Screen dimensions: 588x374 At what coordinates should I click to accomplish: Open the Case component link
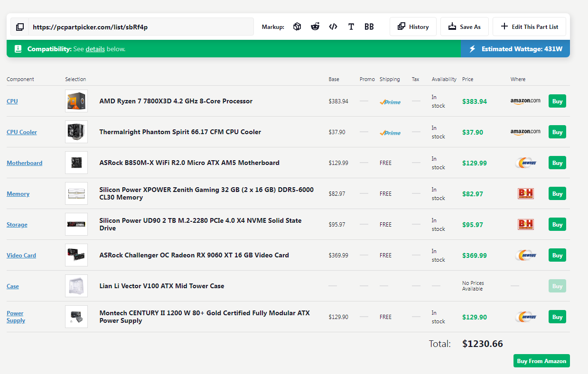point(13,286)
